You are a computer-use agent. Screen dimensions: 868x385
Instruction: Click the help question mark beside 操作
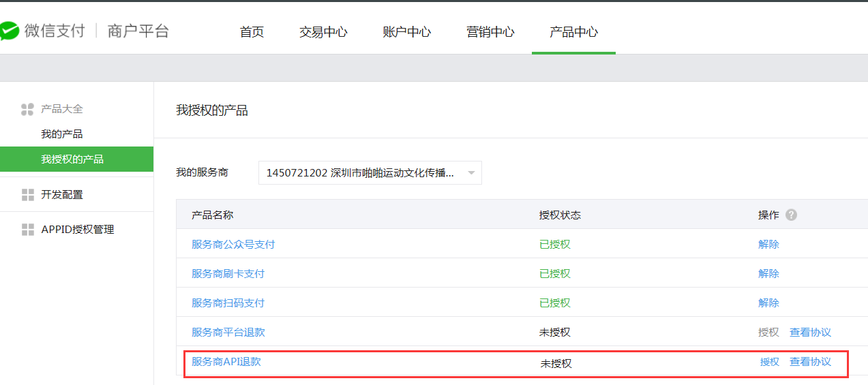(x=791, y=215)
